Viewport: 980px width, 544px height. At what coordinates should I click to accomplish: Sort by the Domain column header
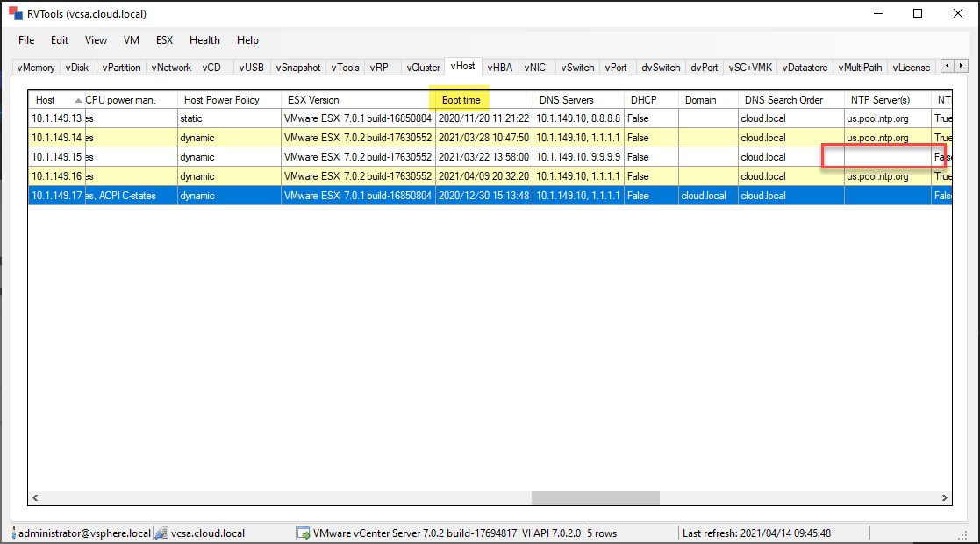click(707, 100)
